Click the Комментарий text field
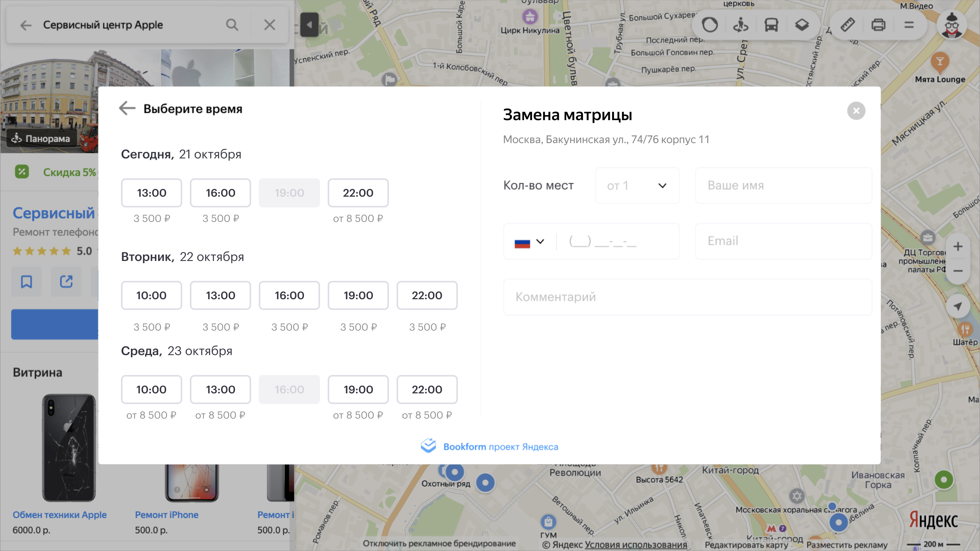 (x=688, y=297)
